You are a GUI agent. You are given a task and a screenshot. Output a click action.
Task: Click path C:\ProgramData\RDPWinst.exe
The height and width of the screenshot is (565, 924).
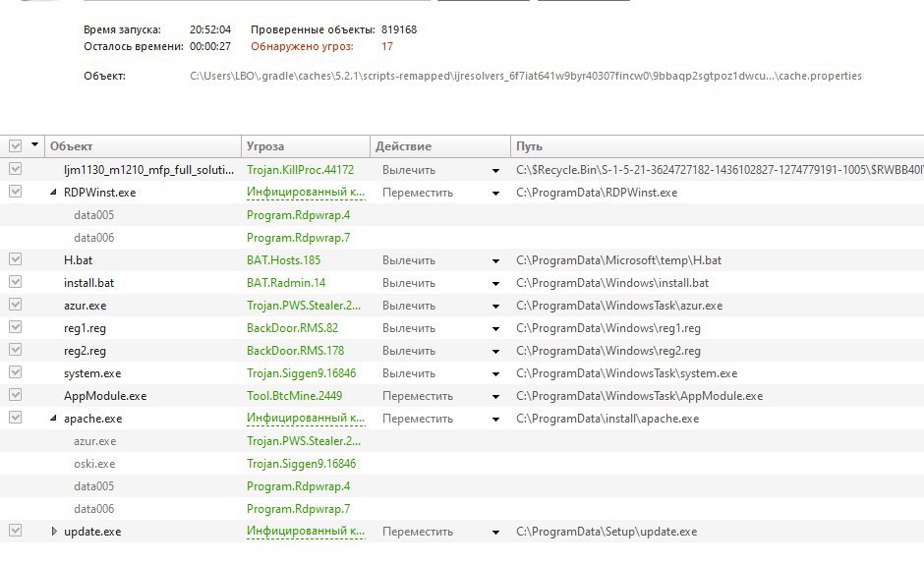pos(597,193)
